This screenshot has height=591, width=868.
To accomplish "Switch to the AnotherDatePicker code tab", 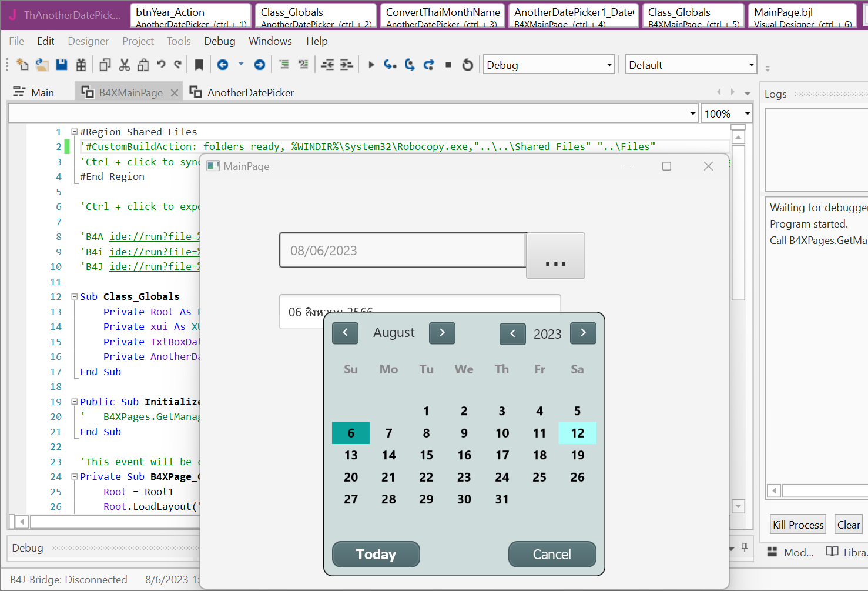I will click(242, 92).
